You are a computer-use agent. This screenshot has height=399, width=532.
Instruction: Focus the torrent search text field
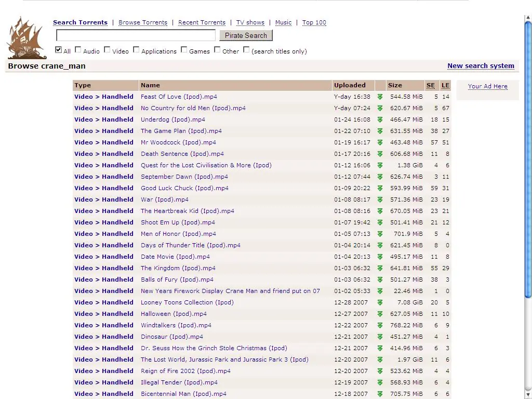click(136, 35)
